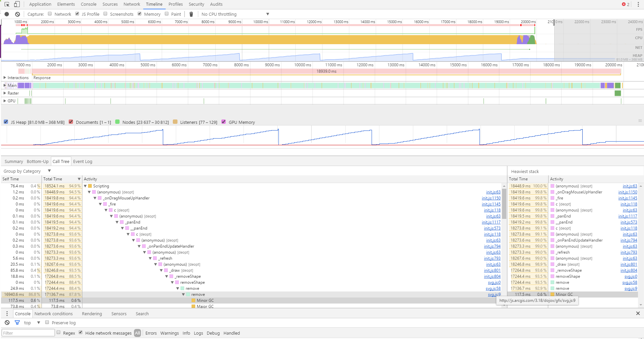Click the console Filter text field

coord(28,333)
